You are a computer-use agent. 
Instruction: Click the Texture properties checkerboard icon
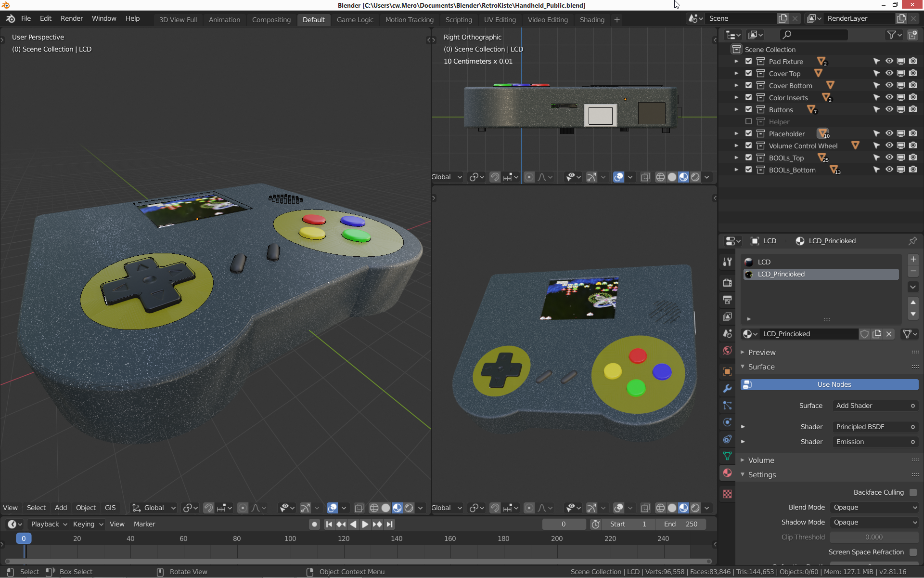727,494
